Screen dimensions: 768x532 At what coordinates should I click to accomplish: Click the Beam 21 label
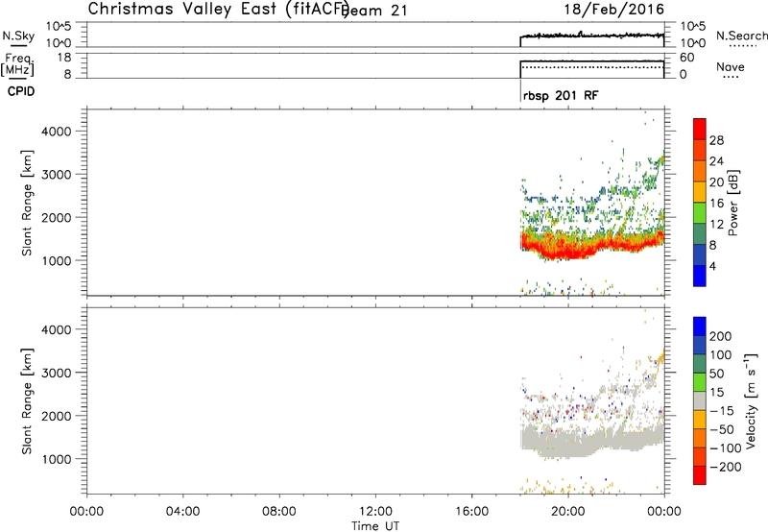[x=373, y=11]
